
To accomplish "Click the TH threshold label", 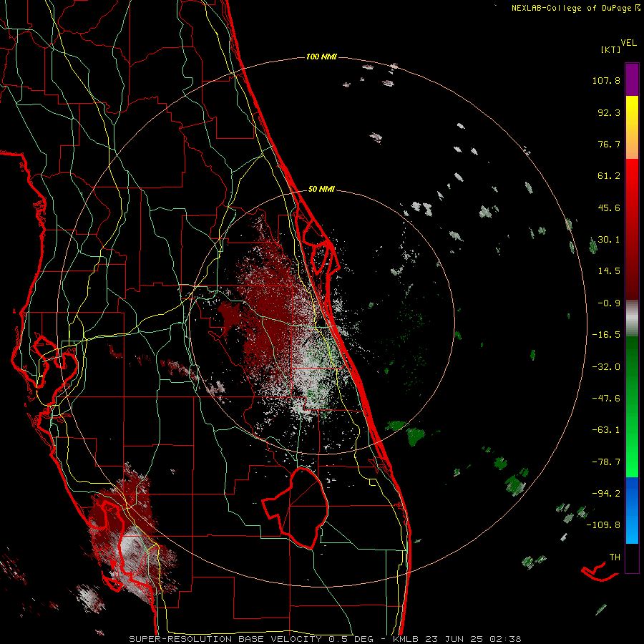I will tap(615, 557).
